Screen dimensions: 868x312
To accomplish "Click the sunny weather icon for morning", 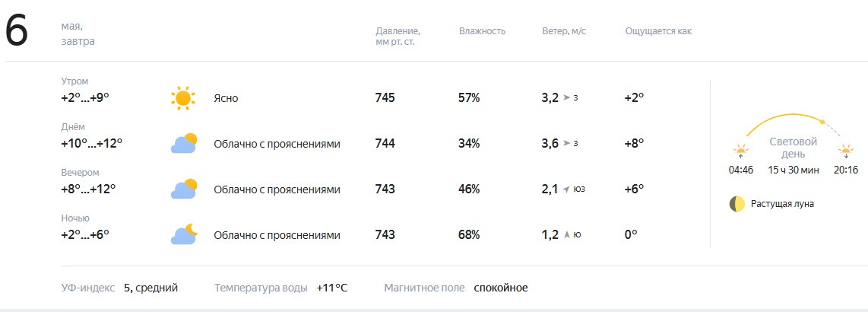I will [x=183, y=98].
